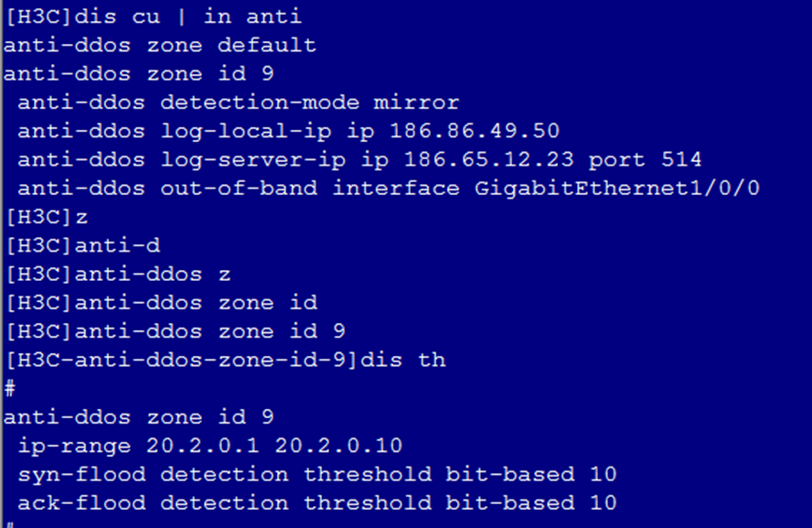Click the 'anti-ddos zone default' output line
Viewport: 812px width, 528px height.
[x=160, y=45]
